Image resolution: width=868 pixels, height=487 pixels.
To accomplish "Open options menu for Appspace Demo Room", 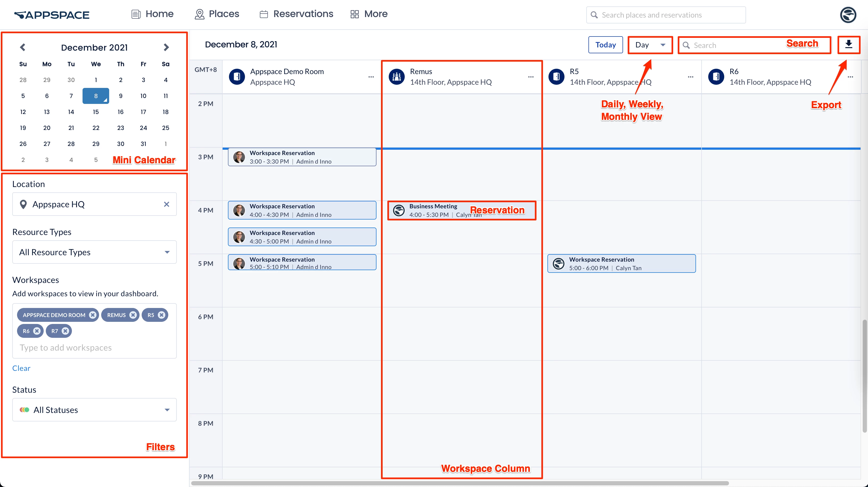I will pyautogui.click(x=371, y=77).
